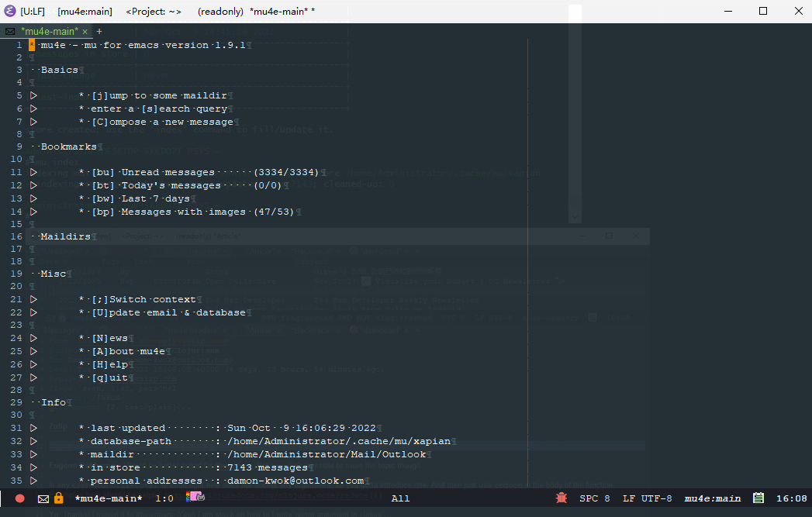Viewport: 812px width, 517px height.
Task: Open the [bw] Last 7 days bookmark
Action: tap(140, 198)
